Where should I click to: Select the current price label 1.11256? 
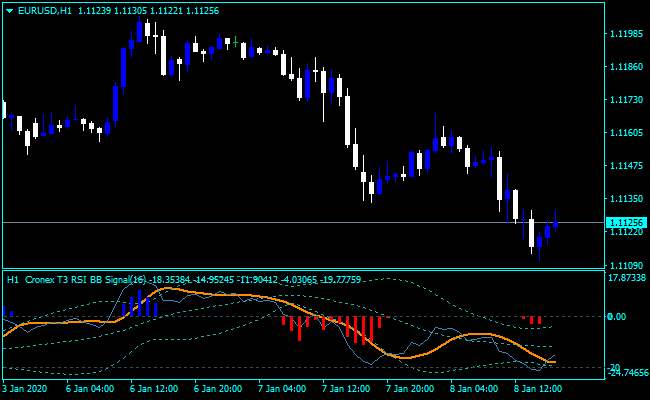click(626, 223)
